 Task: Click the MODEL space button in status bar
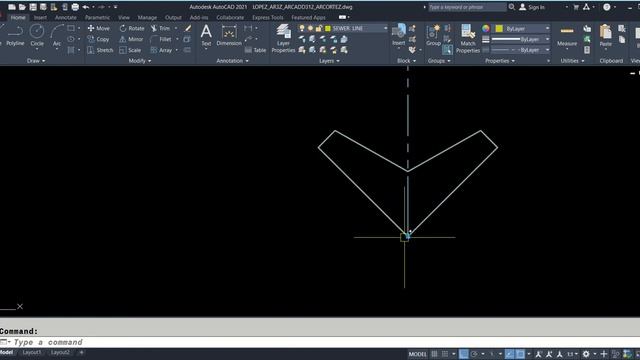(417, 354)
